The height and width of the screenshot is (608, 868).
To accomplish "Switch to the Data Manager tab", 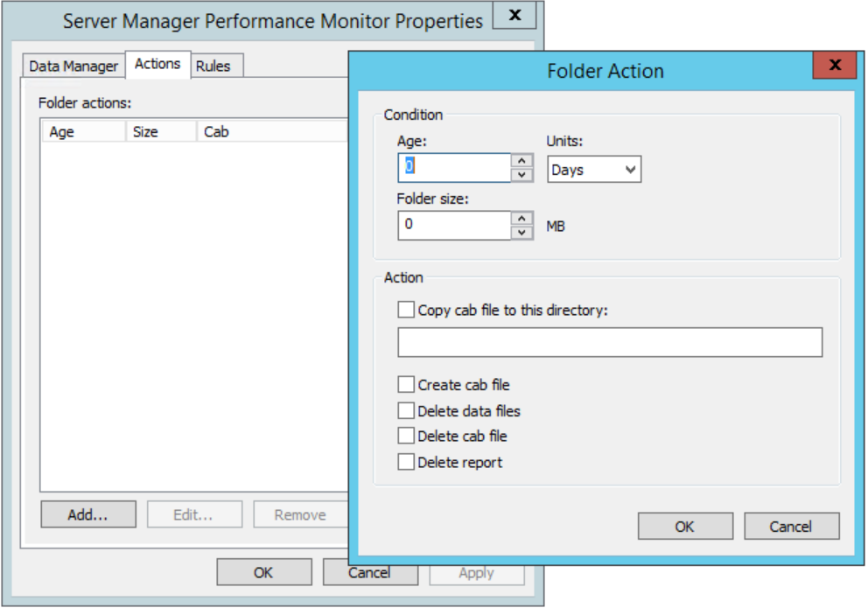I will (x=73, y=66).
